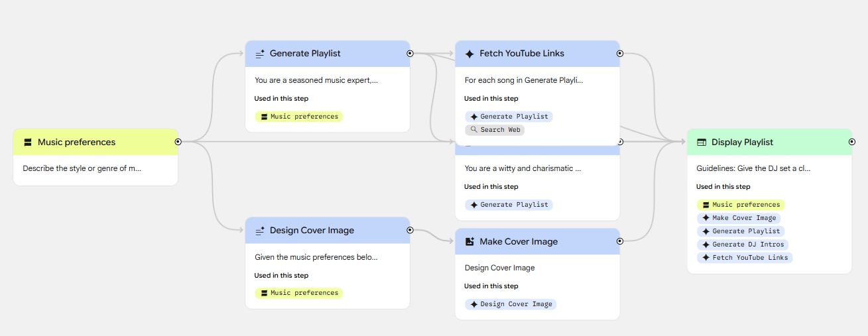Click Make Cover Image chip in Display Playlist
This screenshot has height=336, width=868.
click(739, 218)
